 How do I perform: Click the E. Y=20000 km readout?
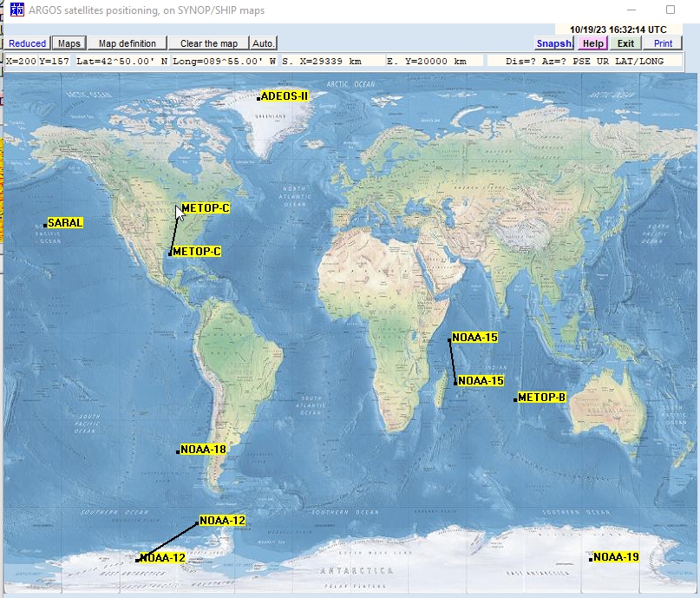tap(434, 61)
